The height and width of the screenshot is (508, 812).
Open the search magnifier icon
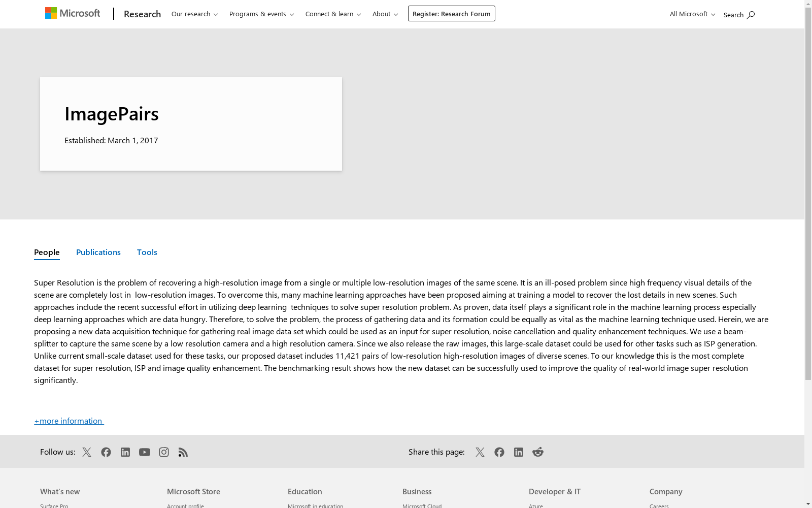coord(751,15)
